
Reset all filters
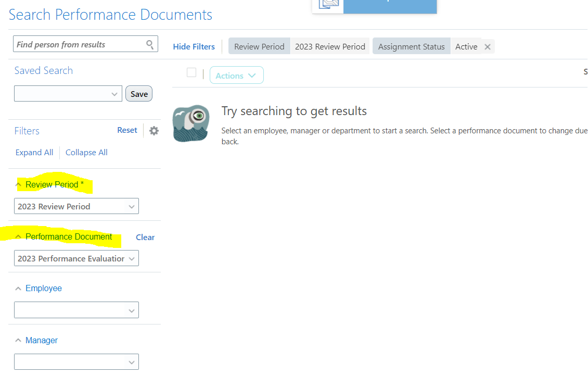[127, 130]
